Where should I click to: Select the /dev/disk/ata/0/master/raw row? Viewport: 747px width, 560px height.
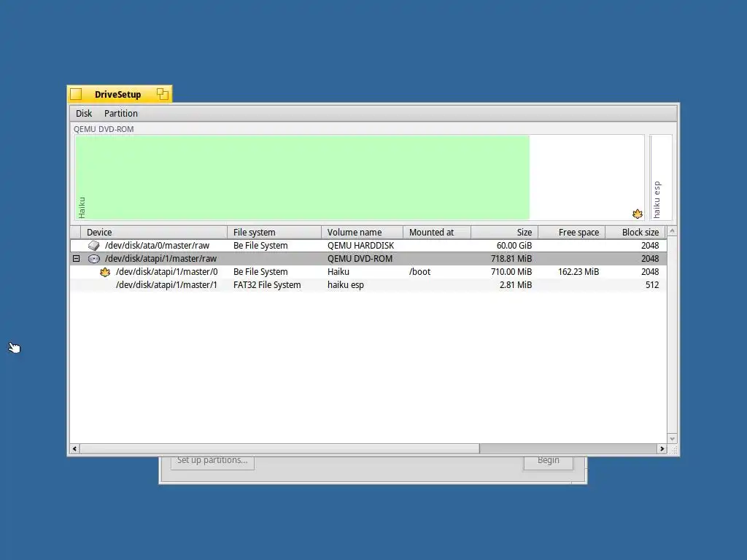pos(368,246)
